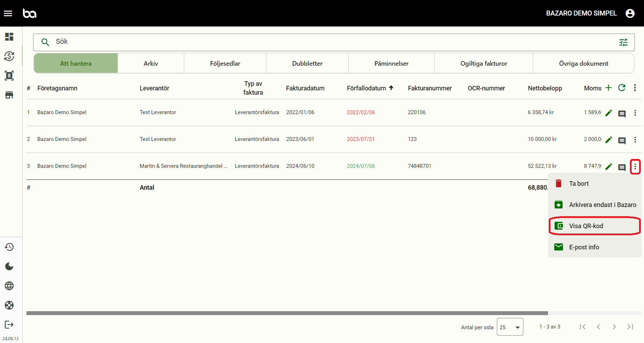
Task: Click due date 2022/02/06
Action: 361,112
